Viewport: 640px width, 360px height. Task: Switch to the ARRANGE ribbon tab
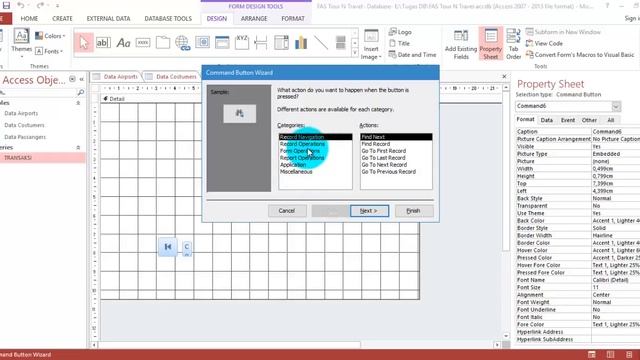[x=254, y=18]
